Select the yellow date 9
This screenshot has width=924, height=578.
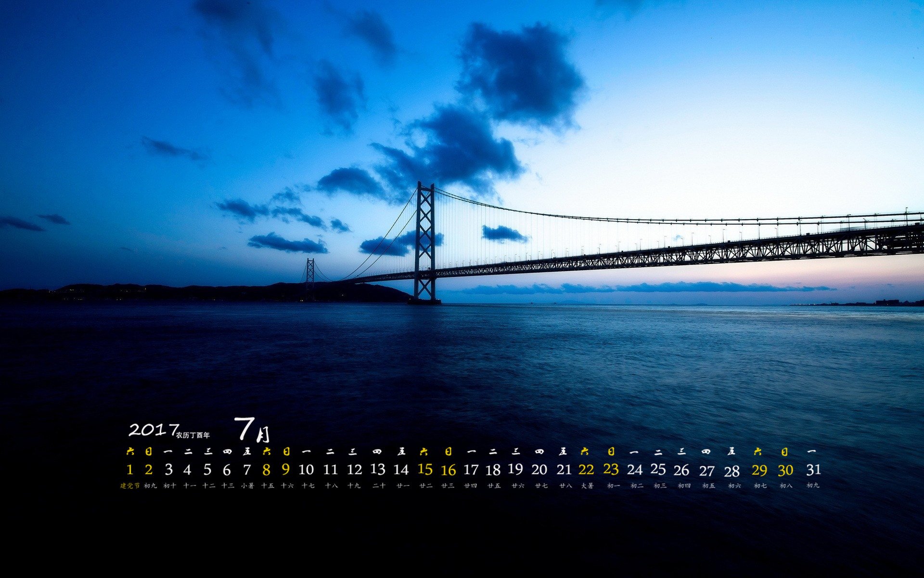click(286, 469)
